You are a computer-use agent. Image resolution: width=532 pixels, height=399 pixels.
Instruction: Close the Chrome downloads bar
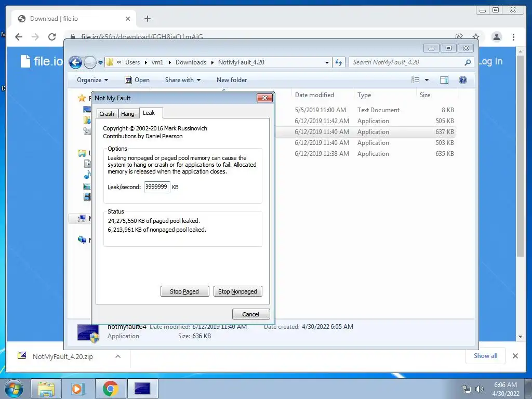coord(515,356)
